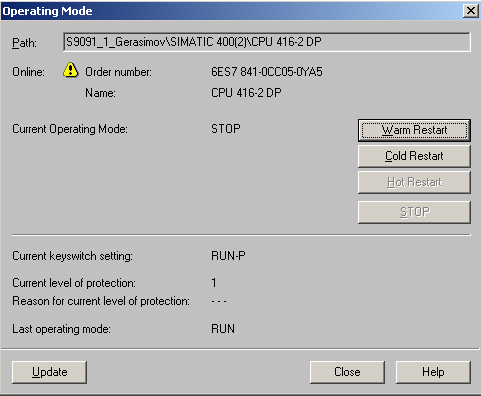Click the 'Reason for current level of protection:' label
481x396 pixels.
pyautogui.click(x=101, y=301)
